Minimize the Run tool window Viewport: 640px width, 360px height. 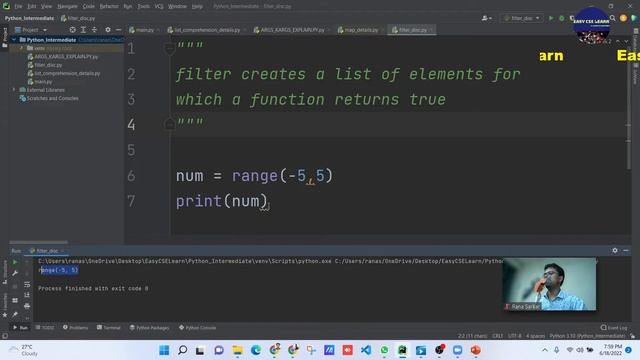626,250
